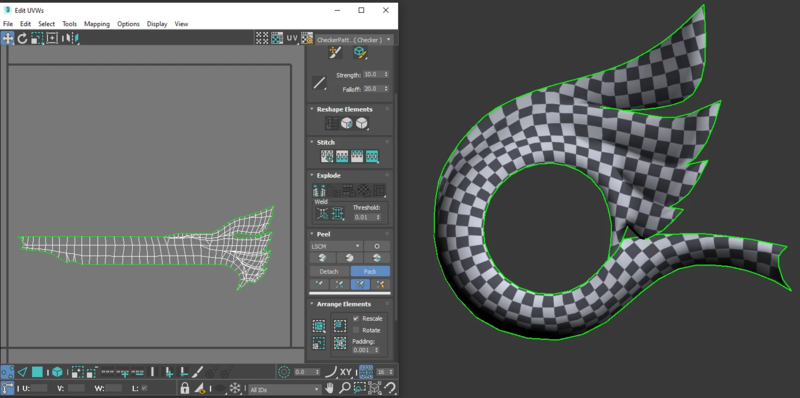Select the brush falloff line-type icon
The height and width of the screenshot is (398, 800).
[x=319, y=83]
